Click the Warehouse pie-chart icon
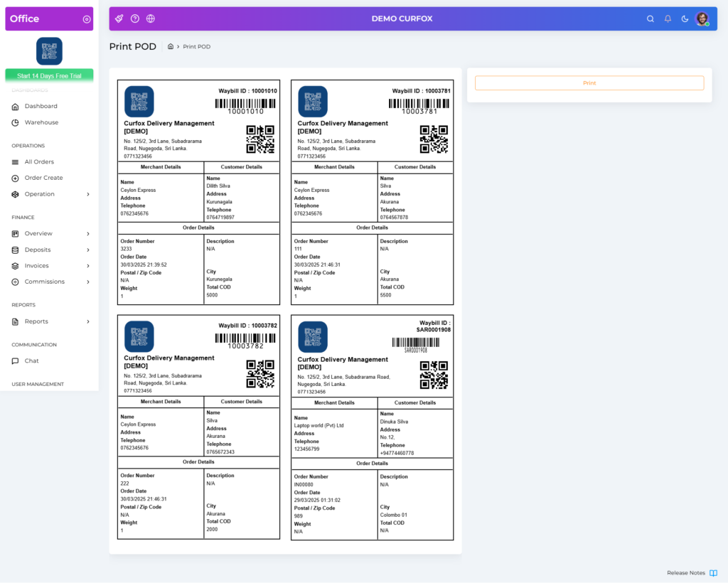 (16, 122)
